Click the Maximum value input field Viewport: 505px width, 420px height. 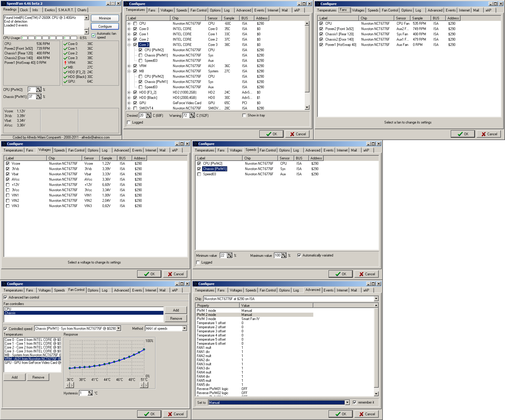pyautogui.click(x=278, y=255)
